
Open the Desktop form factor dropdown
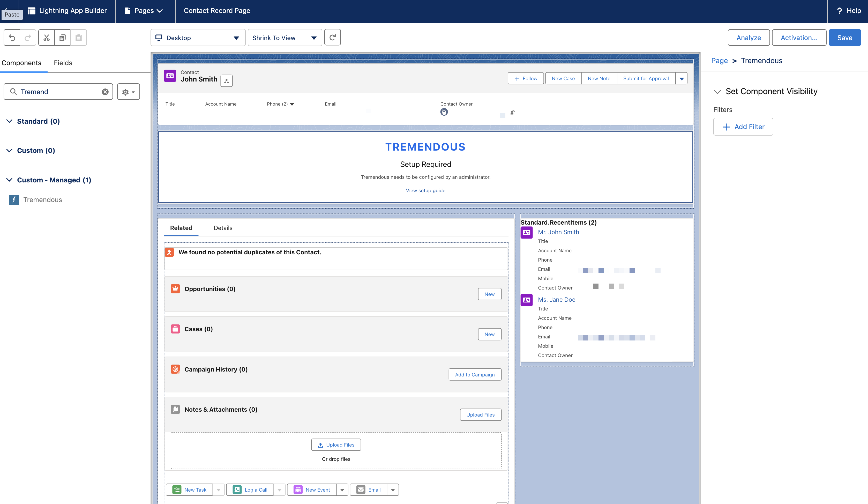(198, 38)
